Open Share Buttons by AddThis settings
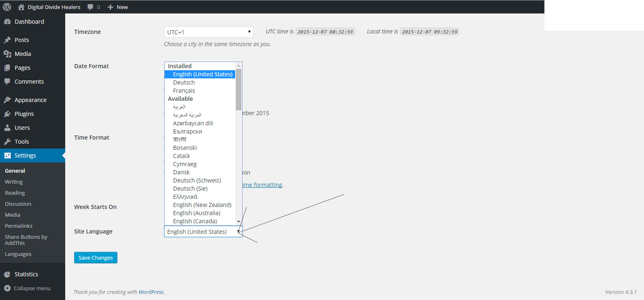The height and width of the screenshot is (300, 644). [x=26, y=240]
